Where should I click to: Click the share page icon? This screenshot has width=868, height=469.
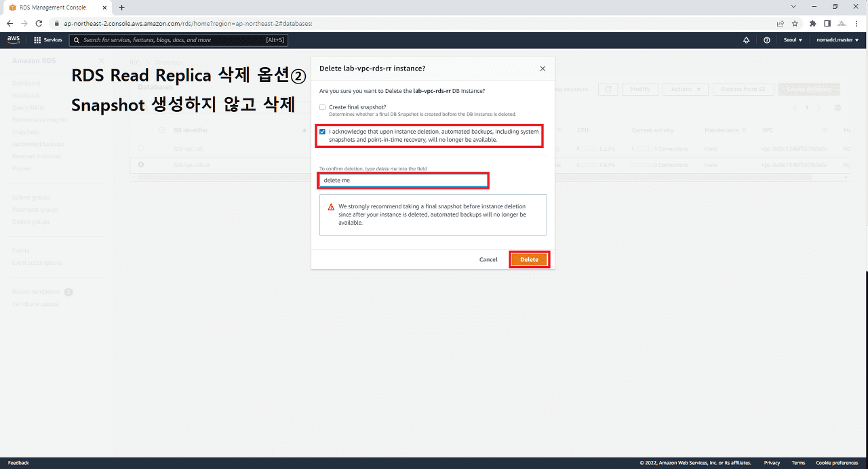781,23
